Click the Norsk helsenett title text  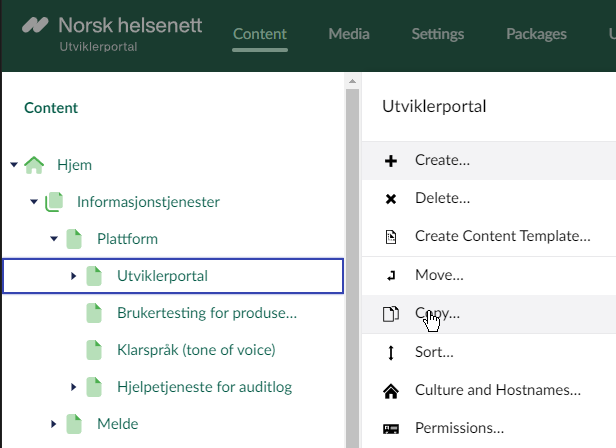(130, 25)
